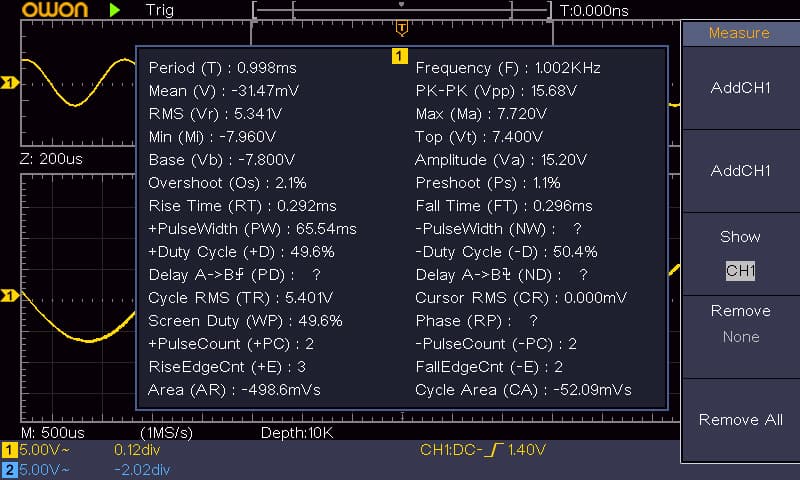This screenshot has height=480, width=800.
Task: Click the Top (Vt) 7.400V measurement
Action: pos(479,137)
